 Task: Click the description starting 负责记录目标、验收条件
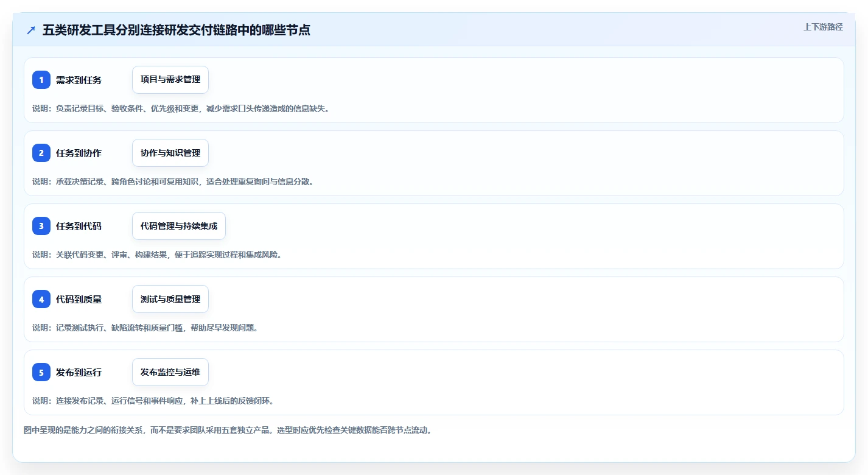(x=181, y=108)
